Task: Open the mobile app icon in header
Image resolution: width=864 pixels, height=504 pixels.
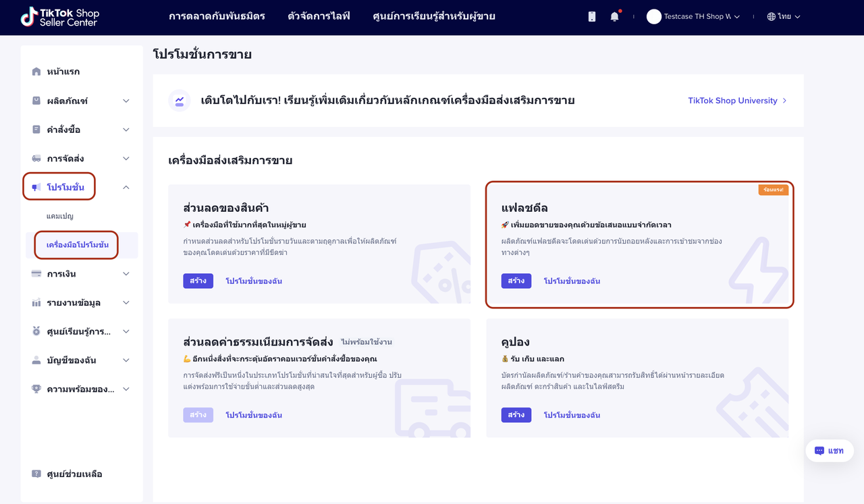Action: point(592,17)
